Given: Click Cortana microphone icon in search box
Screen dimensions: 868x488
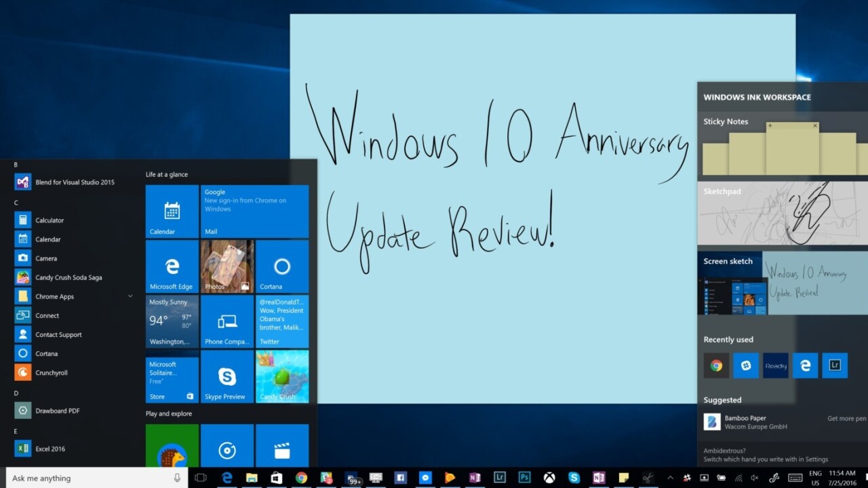Looking at the screenshot, I should pos(177,478).
